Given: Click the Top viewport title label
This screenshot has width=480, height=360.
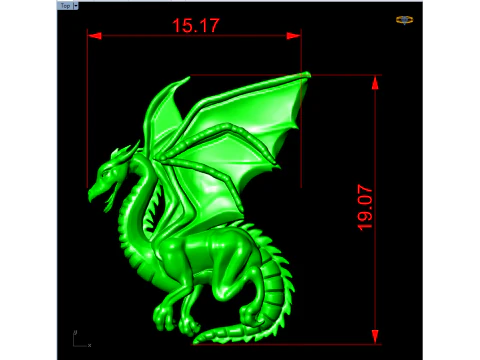Looking at the screenshot, I should click(65, 6).
